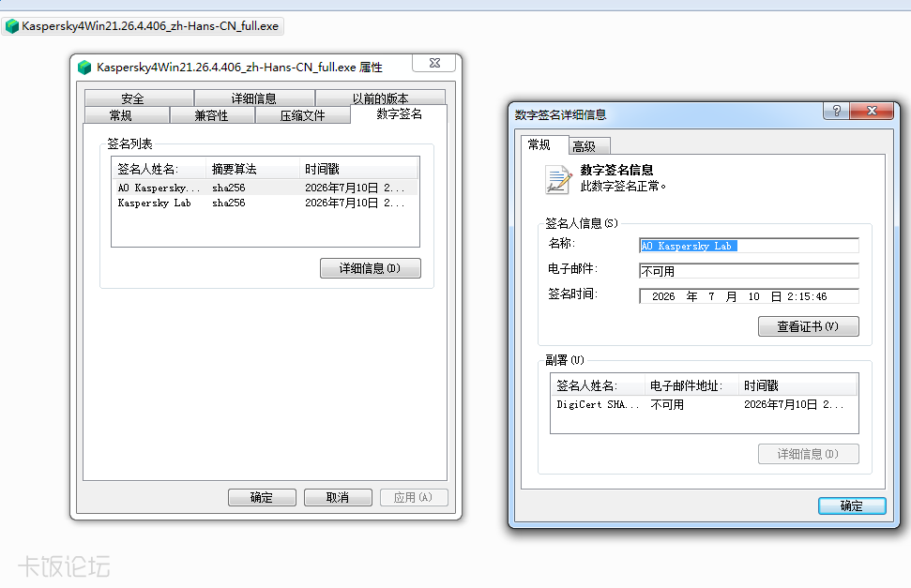This screenshot has height=588, width=911.
Task: Select the DigiCert SHA... countersignature row
Action: click(705, 404)
